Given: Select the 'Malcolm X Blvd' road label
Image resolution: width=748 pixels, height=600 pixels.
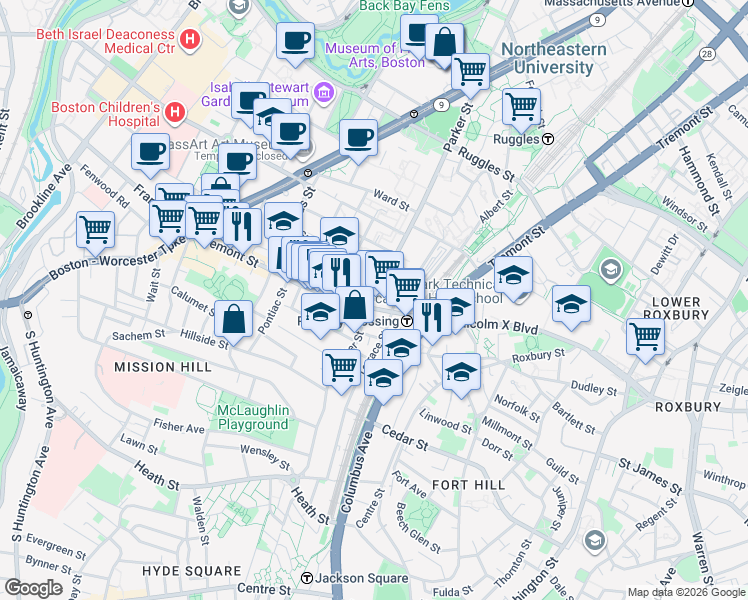Looking at the screenshot, I should [499, 326].
